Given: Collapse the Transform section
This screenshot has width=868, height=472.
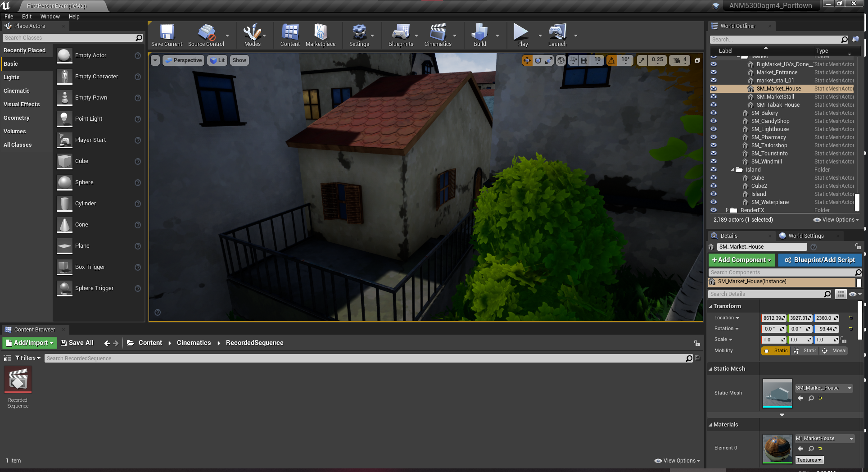Looking at the screenshot, I should click(x=710, y=306).
